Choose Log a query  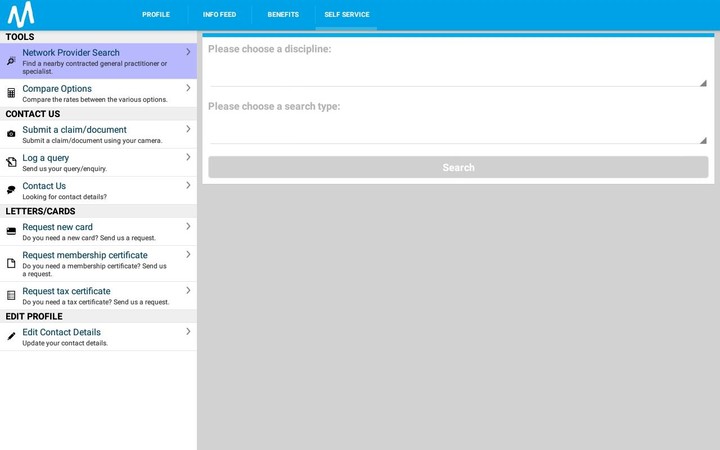point(98,162)
